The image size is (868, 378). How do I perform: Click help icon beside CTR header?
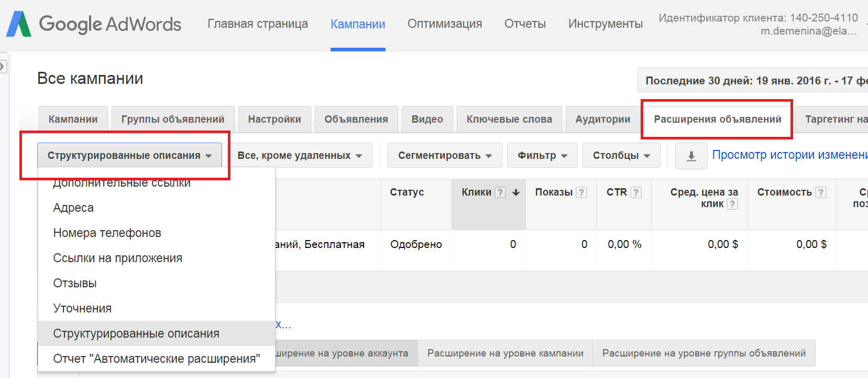pyautogui.click(x=635, y=192)
